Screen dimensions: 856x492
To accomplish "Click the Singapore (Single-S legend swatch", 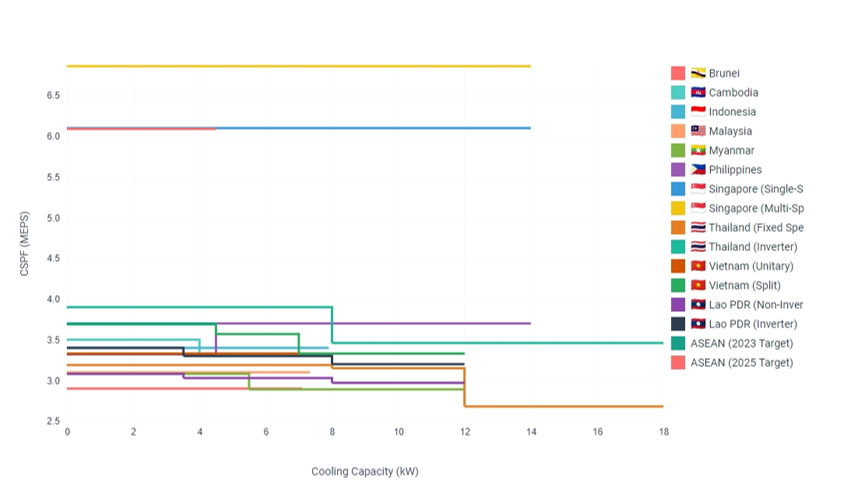I will pos(678,189).
